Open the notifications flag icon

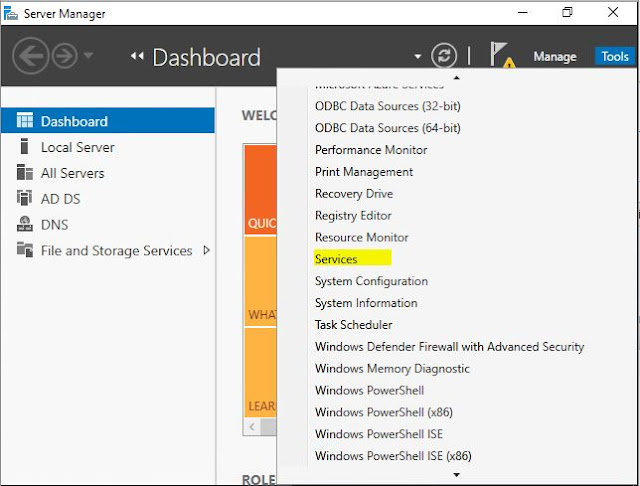tap(502, 56)
